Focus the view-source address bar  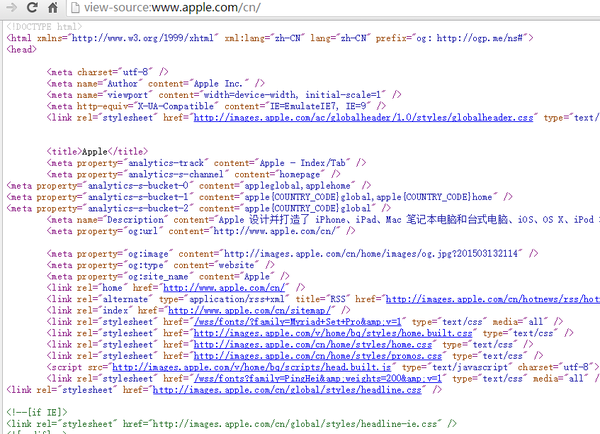click(333, 7)
